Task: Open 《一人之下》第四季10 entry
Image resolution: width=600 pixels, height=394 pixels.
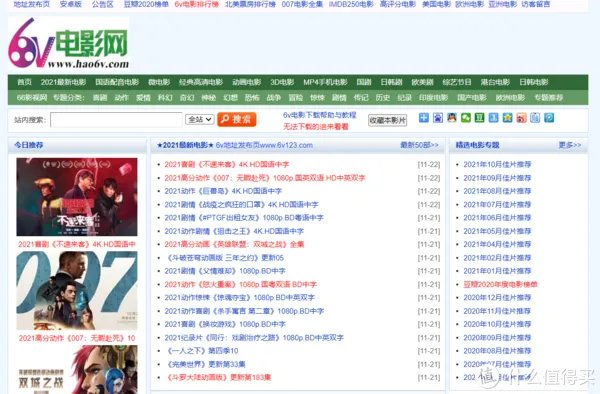Action: click(x=201, y=351)
